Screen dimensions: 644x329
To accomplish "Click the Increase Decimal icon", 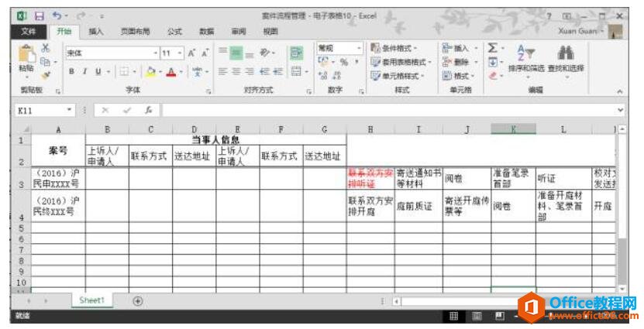I will [x=323, y=76].
